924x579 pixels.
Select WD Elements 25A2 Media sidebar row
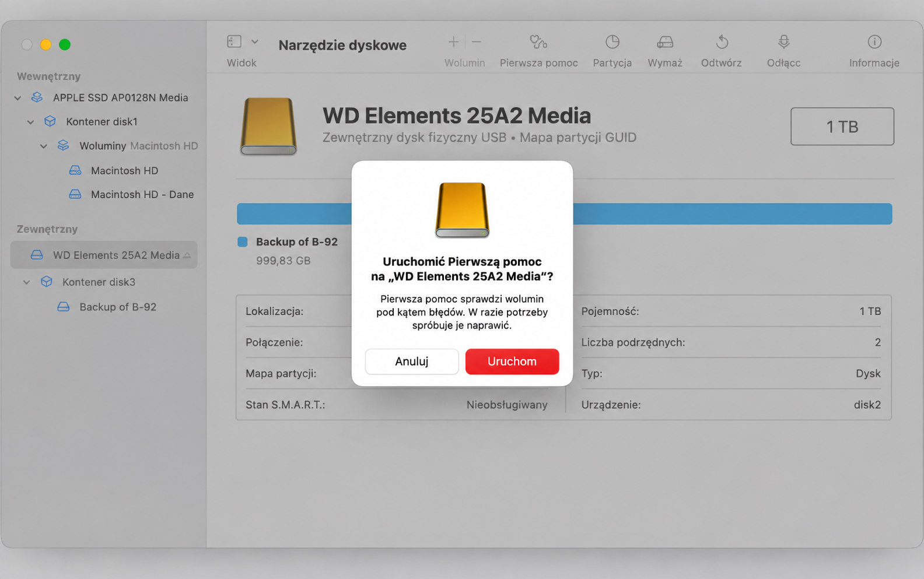[104, 255]
